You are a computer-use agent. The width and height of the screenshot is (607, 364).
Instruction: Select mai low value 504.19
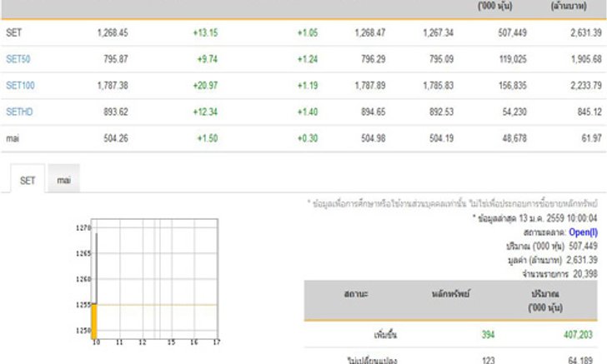[x=441, y=138]
